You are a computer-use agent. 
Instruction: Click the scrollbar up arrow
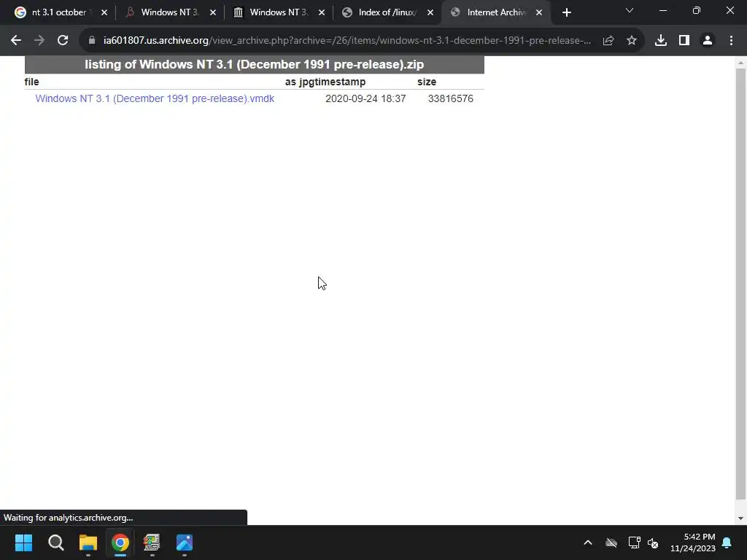741,63
